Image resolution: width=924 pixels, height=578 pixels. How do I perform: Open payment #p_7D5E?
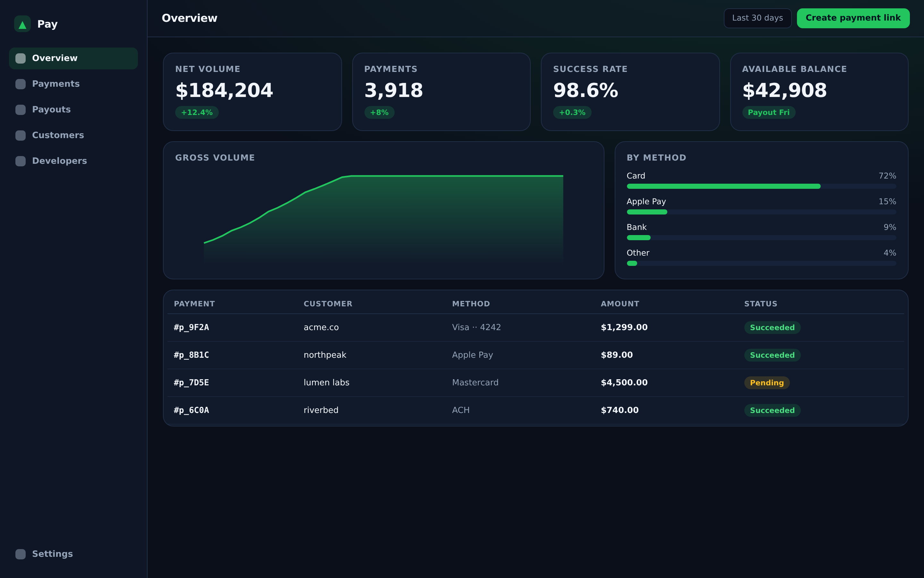tap(191, 383)
